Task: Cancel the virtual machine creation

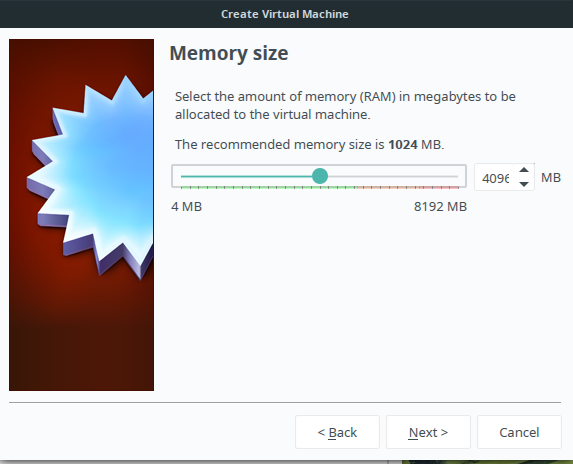Action: click(519, 432)
